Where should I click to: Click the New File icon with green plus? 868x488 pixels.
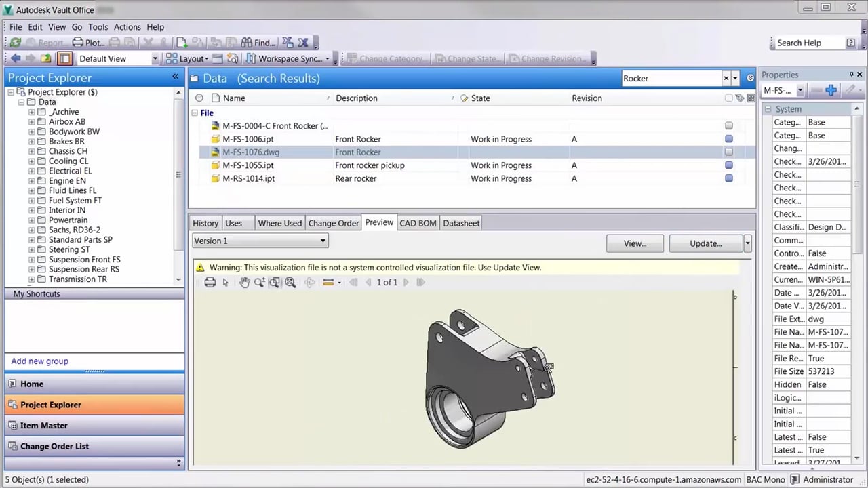coord(182,43)
